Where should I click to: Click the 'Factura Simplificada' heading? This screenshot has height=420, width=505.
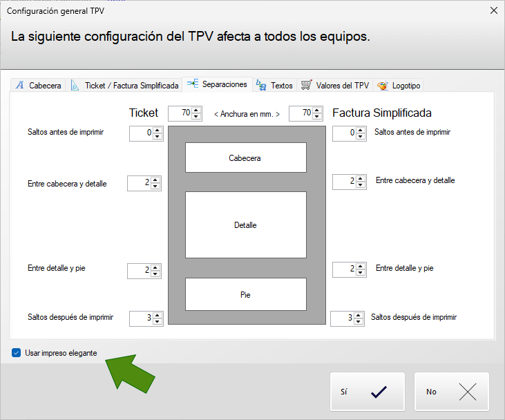pos(382,113)
